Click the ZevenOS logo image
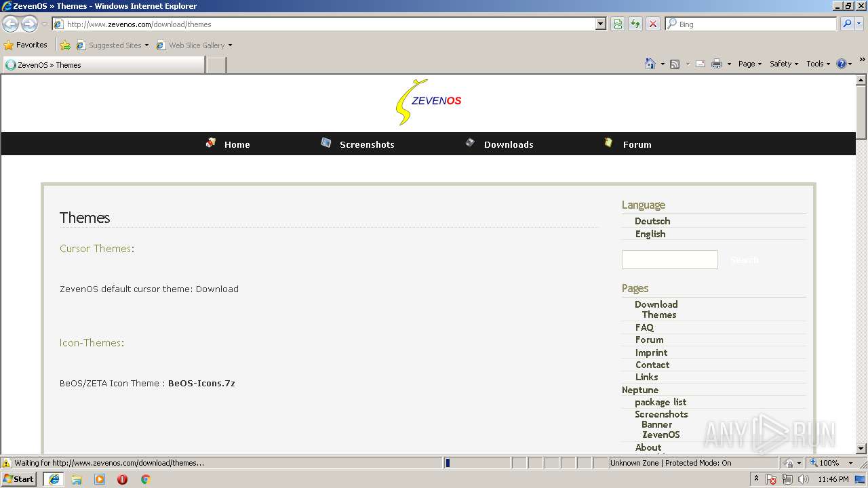The height and width of the screenshot is (488, 868). 429,102
